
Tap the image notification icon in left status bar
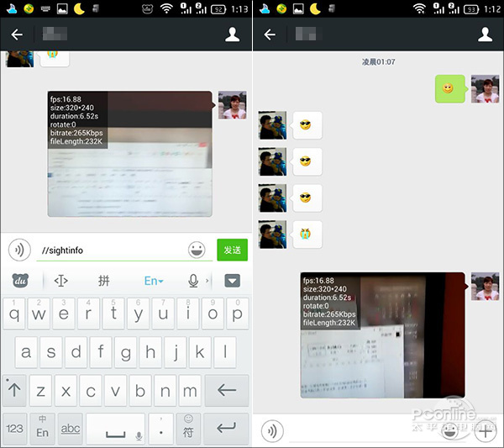pos(62,8)
